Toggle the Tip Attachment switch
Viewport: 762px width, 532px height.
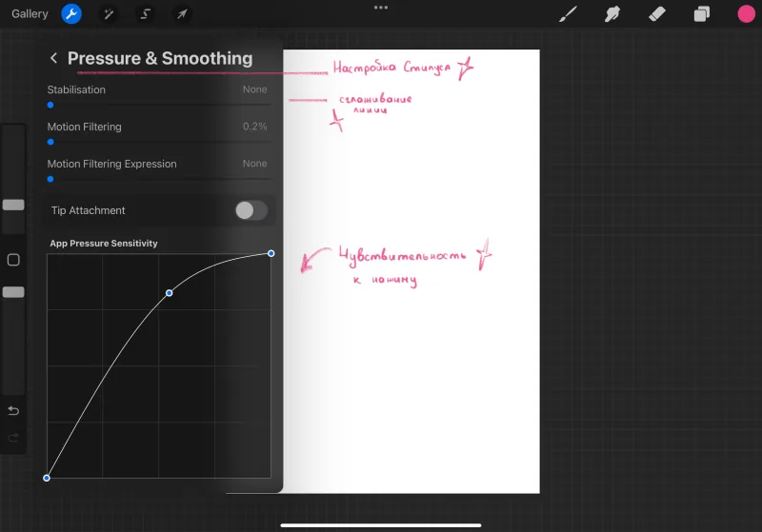251,210
